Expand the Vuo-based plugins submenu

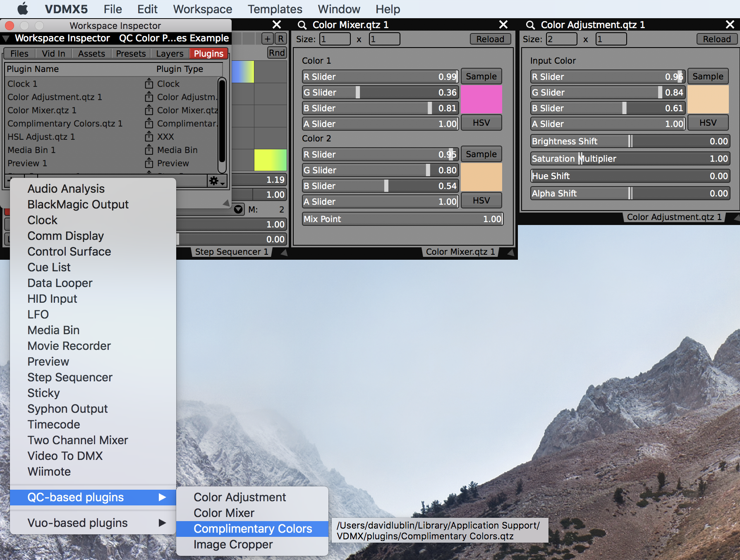[93, 523]
